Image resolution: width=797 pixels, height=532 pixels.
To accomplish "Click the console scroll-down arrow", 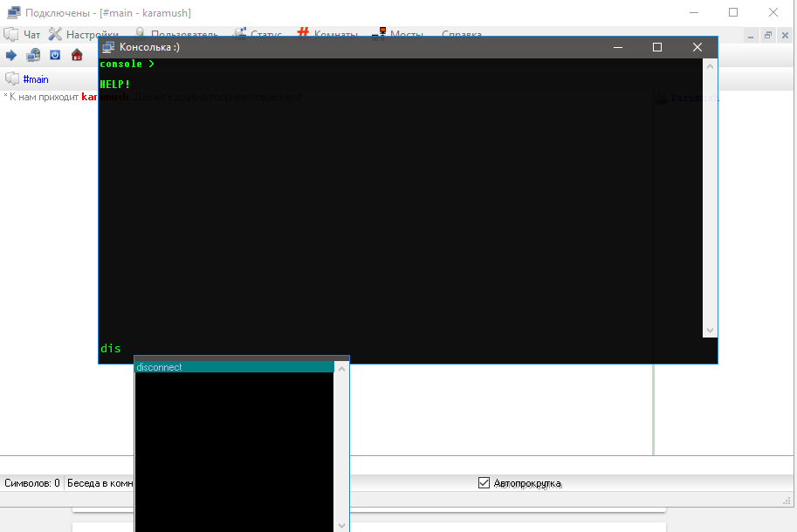I will (710, 331).
